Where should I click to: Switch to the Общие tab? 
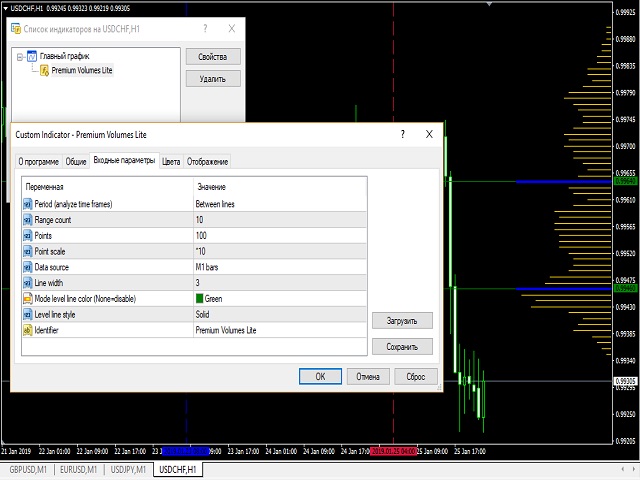click(x=76, y=162)
